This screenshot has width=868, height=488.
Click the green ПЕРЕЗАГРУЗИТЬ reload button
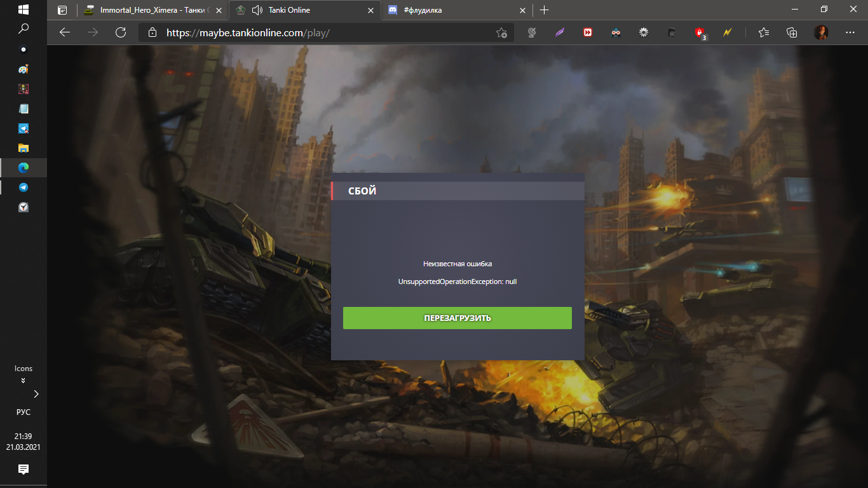coord(458,318)
